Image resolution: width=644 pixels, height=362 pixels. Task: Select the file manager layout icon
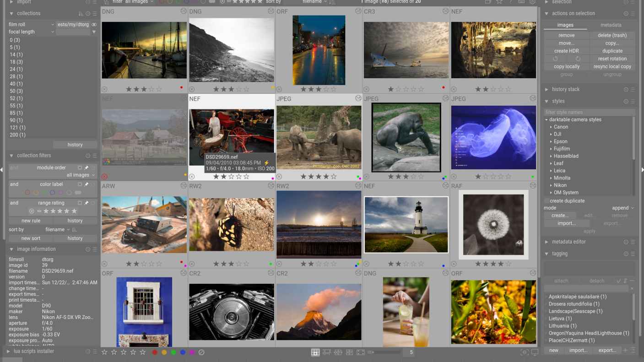[315, 352]
